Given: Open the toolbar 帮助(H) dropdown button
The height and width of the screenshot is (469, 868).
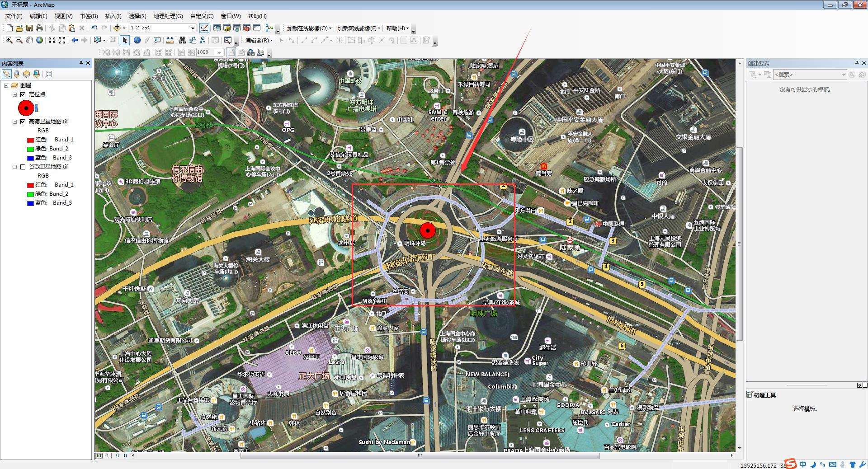Looking at the screenshot, I should pos(397,28).
